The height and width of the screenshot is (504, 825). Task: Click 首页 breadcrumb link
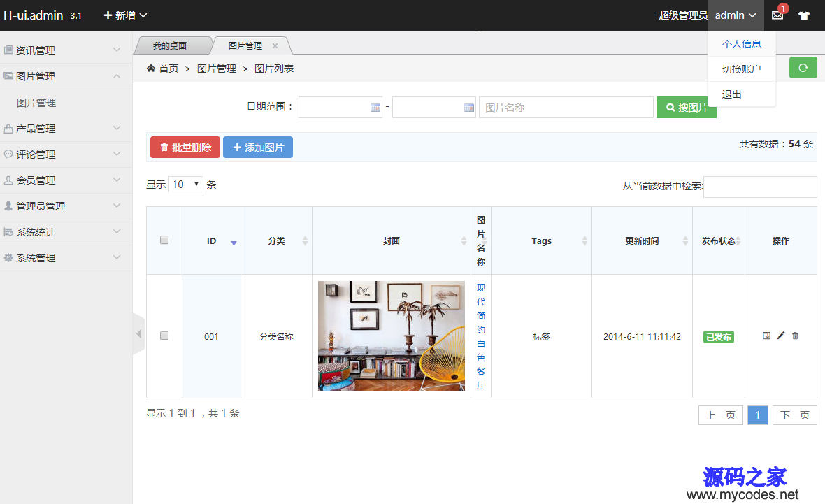(169, 69)
